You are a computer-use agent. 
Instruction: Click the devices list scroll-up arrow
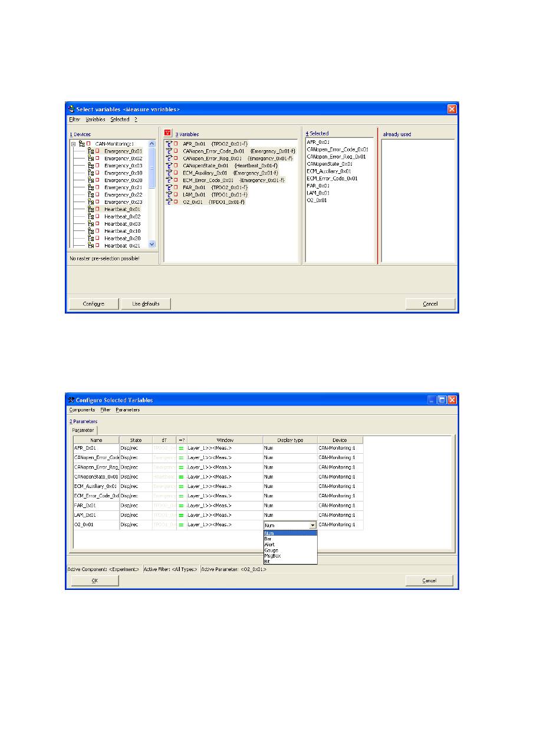151,143
